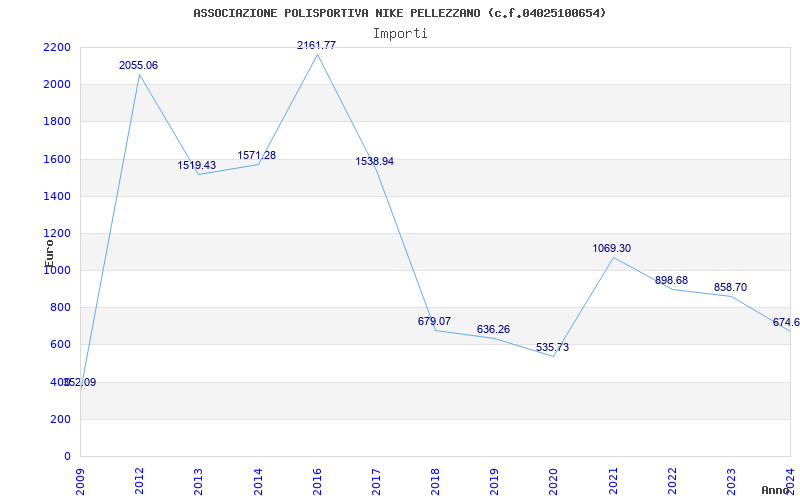Click the x-axis year label 2014

[258, 482]
